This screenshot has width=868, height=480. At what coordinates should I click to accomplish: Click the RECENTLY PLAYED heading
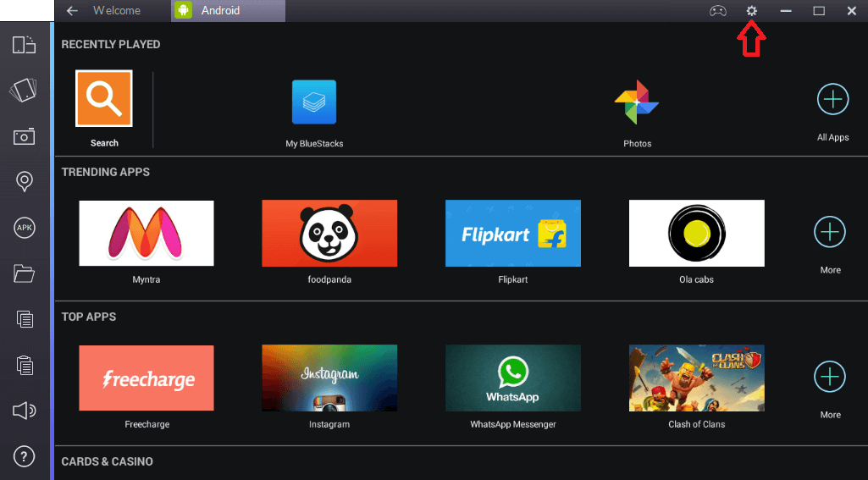coord(111,44)
